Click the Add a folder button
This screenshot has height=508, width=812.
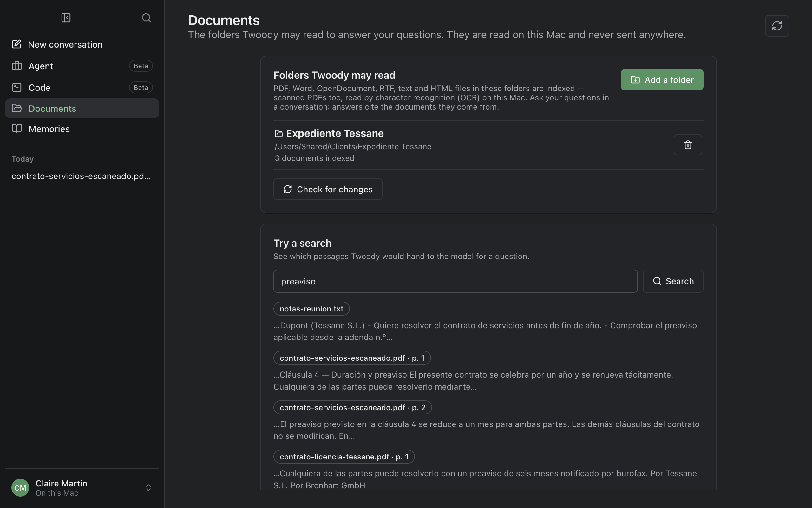[x=662, y=80]
